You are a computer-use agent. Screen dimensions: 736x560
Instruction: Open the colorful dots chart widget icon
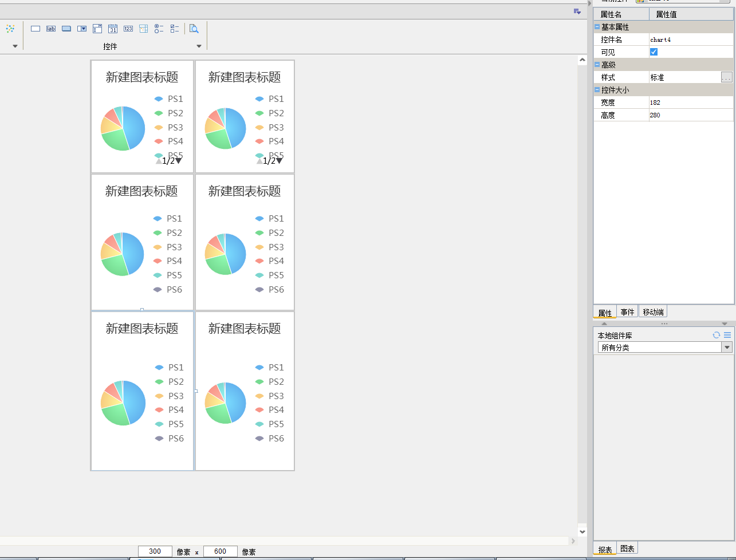10,29
